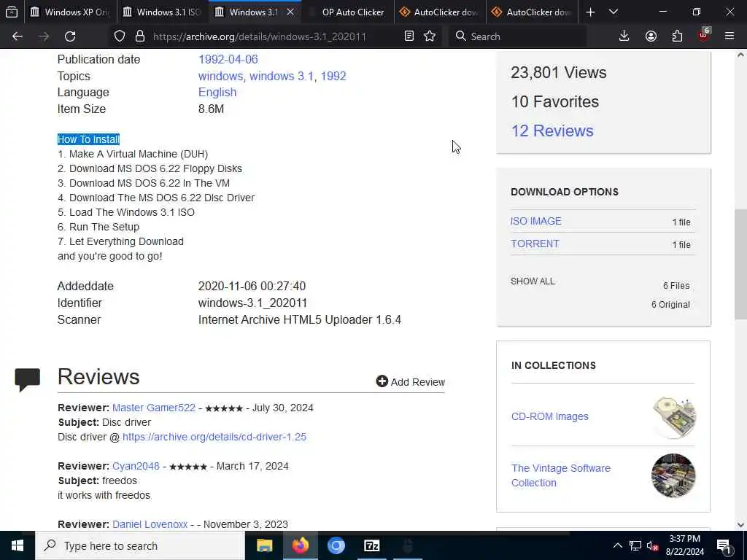The image size is (747, 560).
Task: Click the taskbar 'Type here to search' box
Action: click(140, 545)
